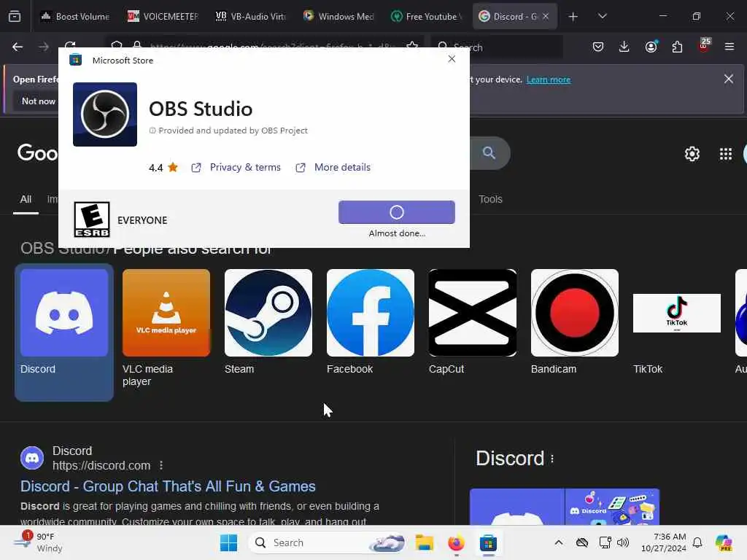
Task: Select the All search results tab
Action: pos(26,200)
